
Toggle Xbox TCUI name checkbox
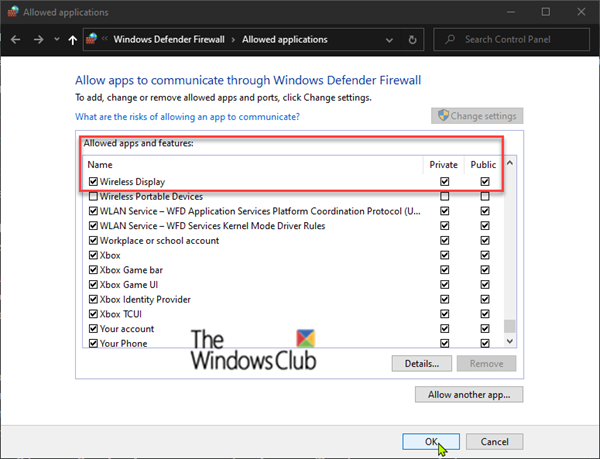coord(93,314)
